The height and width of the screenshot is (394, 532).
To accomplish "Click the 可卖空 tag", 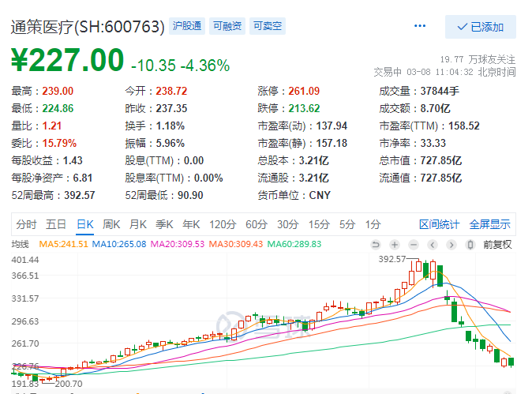I will pos(268,26).
